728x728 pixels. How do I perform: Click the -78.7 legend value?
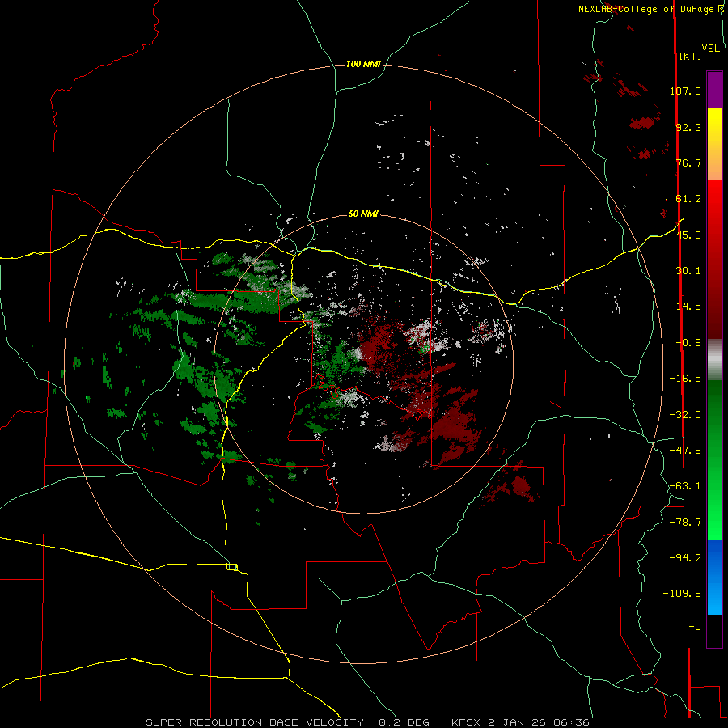pos(685,523)
